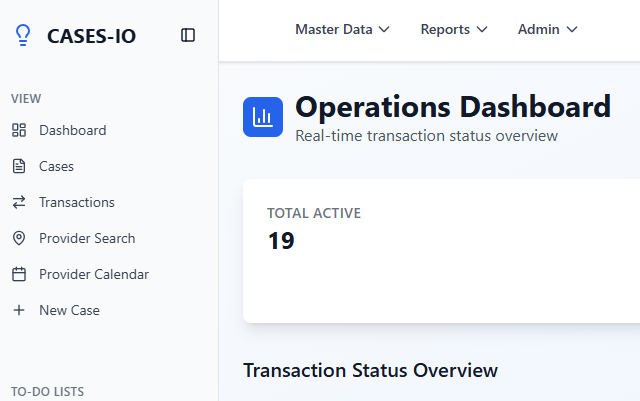Open the Admin dropdown menu
Viewport: 640px width, 401px height.
tap(547, 29)
